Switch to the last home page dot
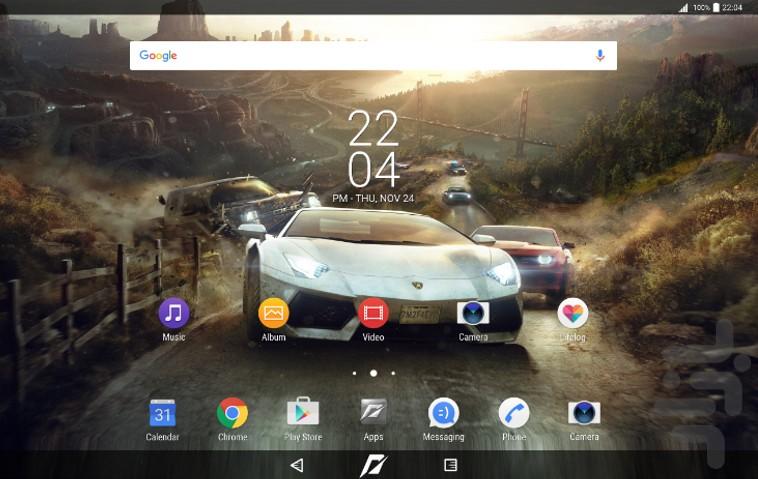The width and height of the screenshot is (758, 479). point(393,373)
